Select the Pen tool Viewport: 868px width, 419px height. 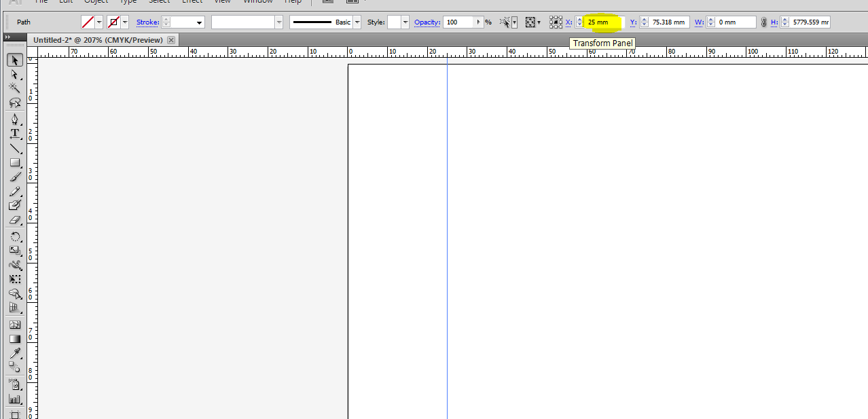pyautogui.click(x=14, y=120)
